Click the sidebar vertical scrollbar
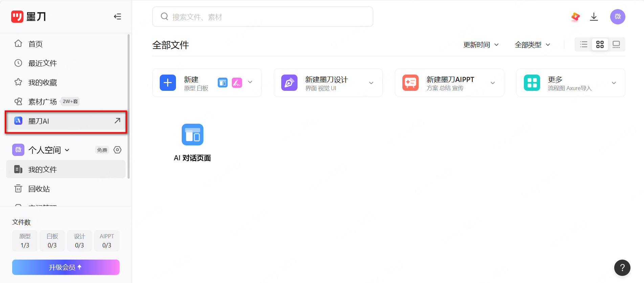644x283 pixels. click(x=129, y=106)
